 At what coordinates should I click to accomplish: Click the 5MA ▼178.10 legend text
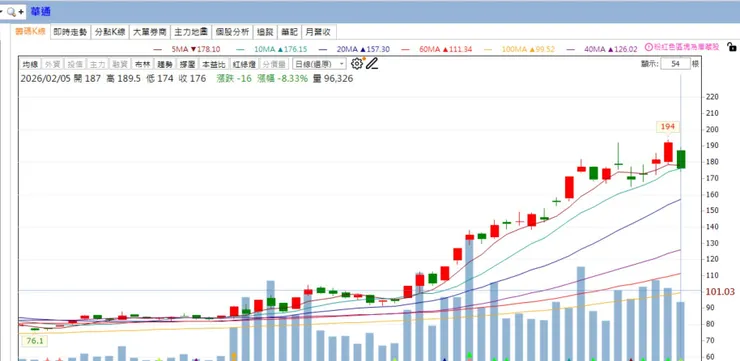(x=197, y=49)
